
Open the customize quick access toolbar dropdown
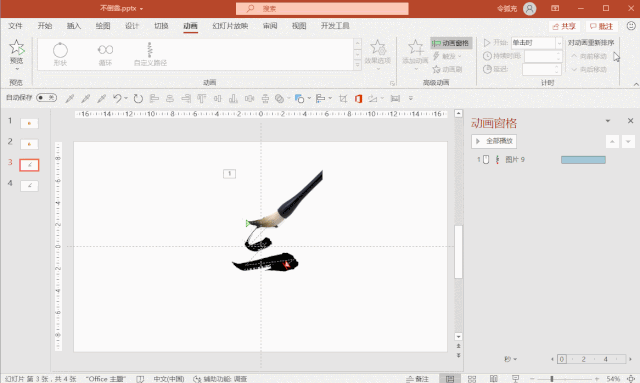click(411, 98)
